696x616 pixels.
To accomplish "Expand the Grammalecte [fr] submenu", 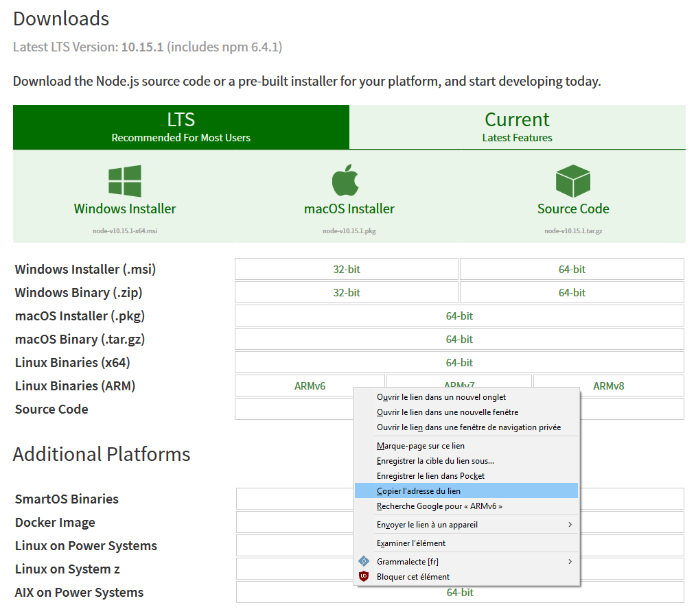I will pos(466,561).
